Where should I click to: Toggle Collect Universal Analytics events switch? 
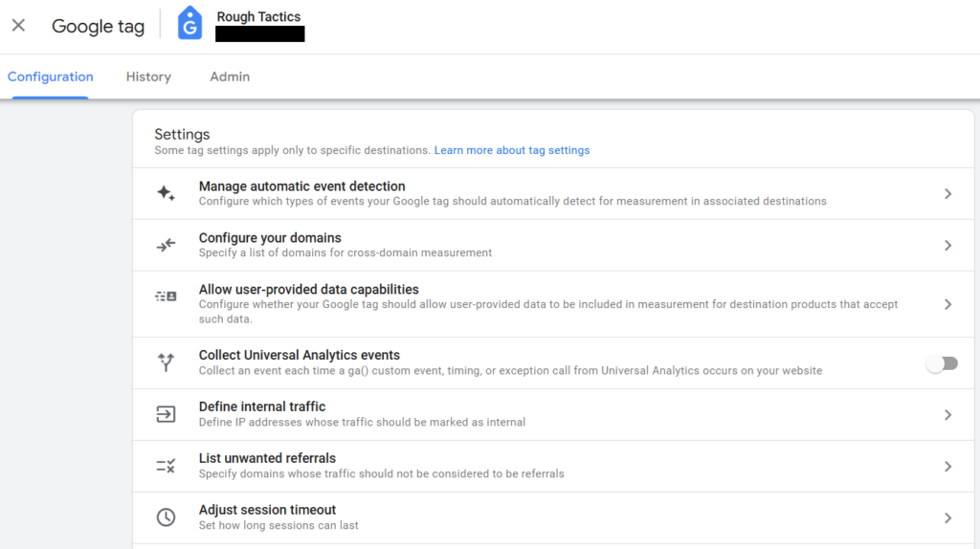[942, 363]
